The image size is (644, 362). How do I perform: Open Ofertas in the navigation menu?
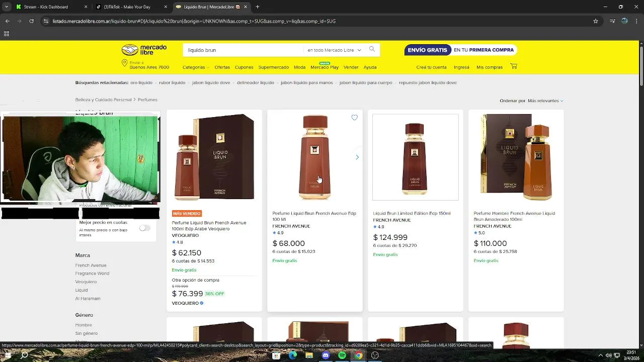[222, 67]
